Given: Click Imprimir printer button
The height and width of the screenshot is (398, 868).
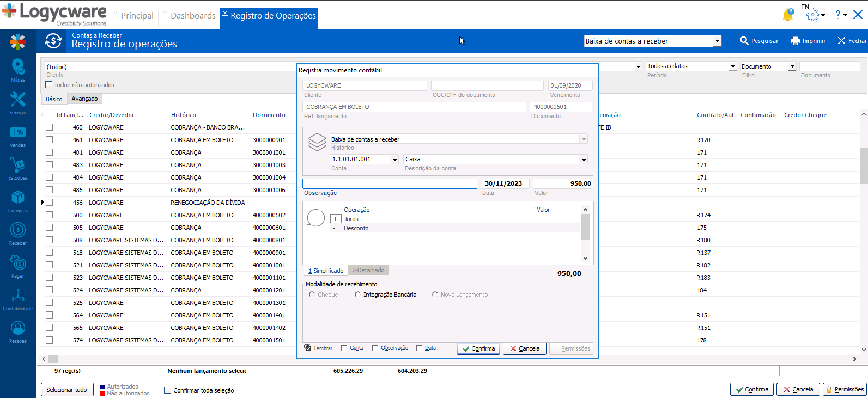Looking at the screenshot, I should (x=808, y=41).
